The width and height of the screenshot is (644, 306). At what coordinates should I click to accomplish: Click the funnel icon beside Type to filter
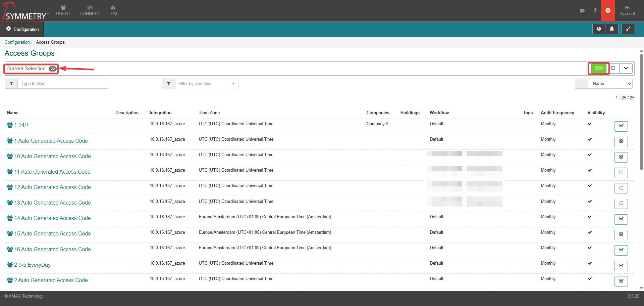click(x=11, y=84)
